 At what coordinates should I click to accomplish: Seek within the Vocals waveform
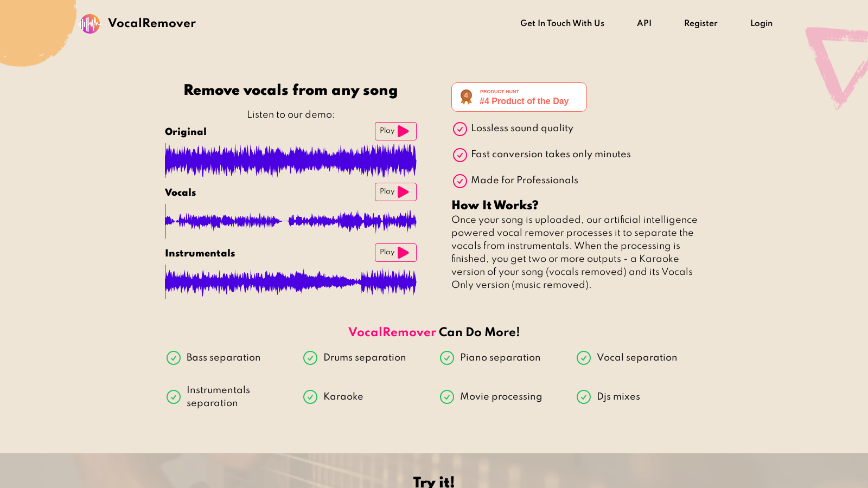coord(291,221)
